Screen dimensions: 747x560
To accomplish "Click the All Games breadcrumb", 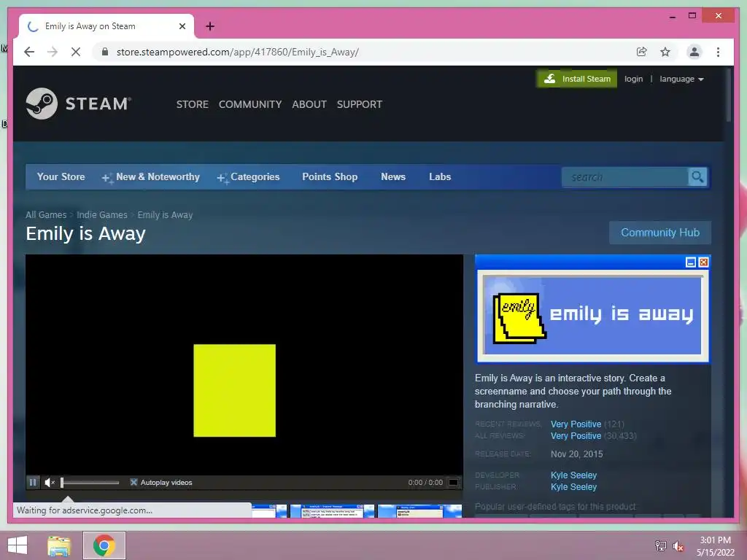I will click(x=46, y=215).
